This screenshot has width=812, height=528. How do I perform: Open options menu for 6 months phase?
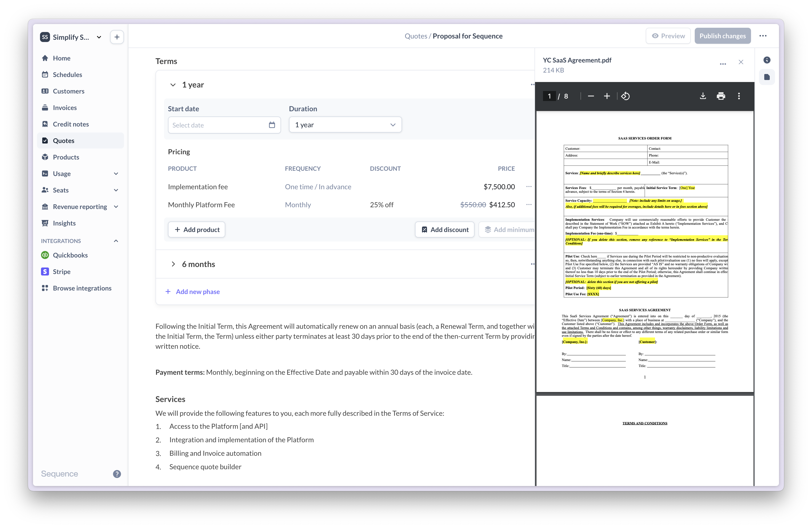[x=532, y=264]
